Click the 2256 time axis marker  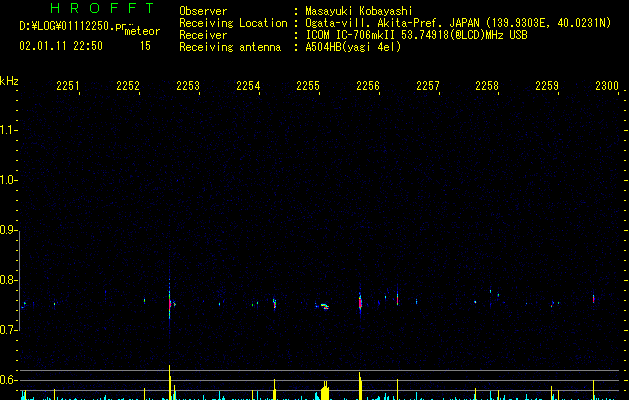(x=368, y=85)
